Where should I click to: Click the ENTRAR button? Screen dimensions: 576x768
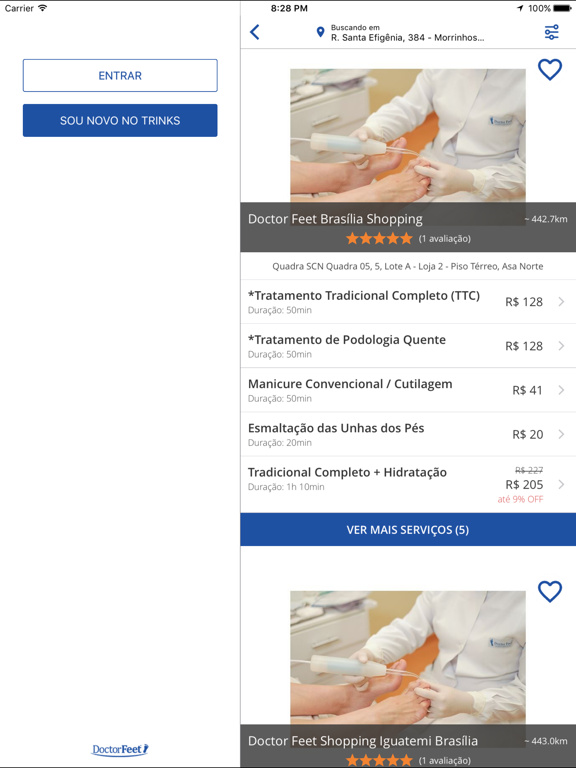coord(120,75)
